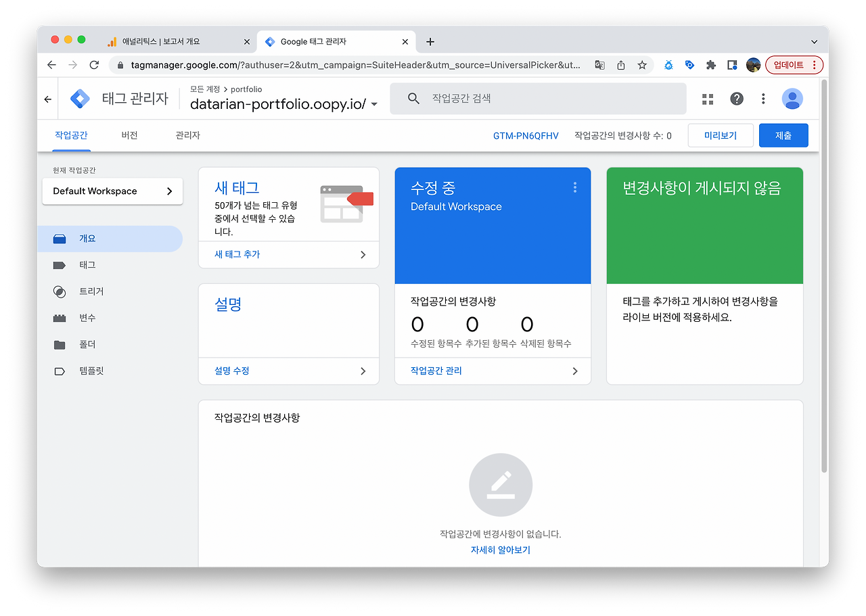Share this page from address bar
This screenshot has height=616, width=866.
click(x=621, y=65)
